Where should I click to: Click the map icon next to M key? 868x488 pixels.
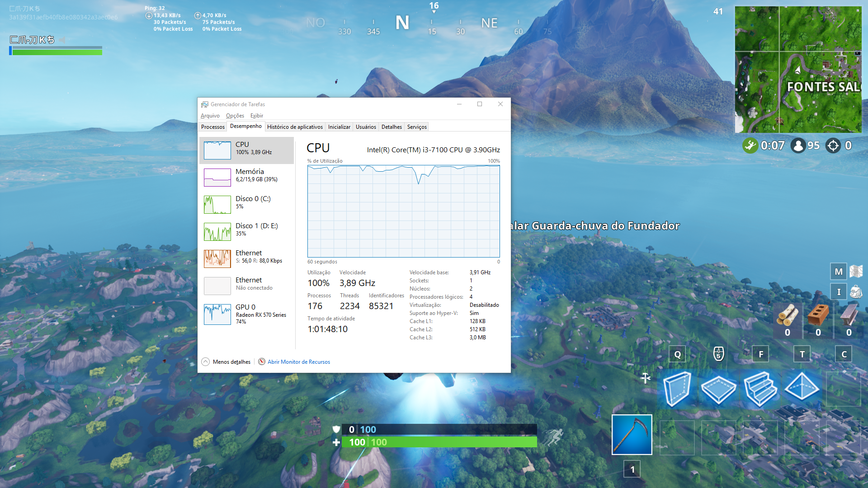point(856,272)
